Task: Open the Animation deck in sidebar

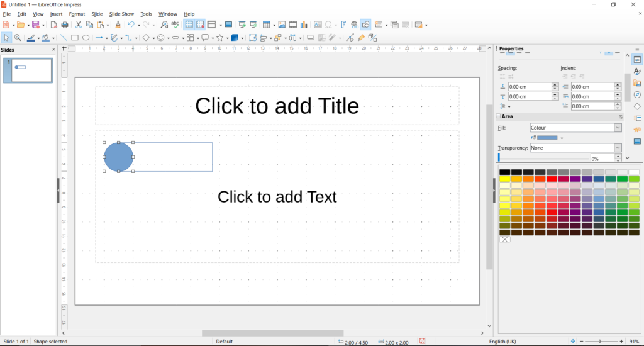Action: point(637,130)
